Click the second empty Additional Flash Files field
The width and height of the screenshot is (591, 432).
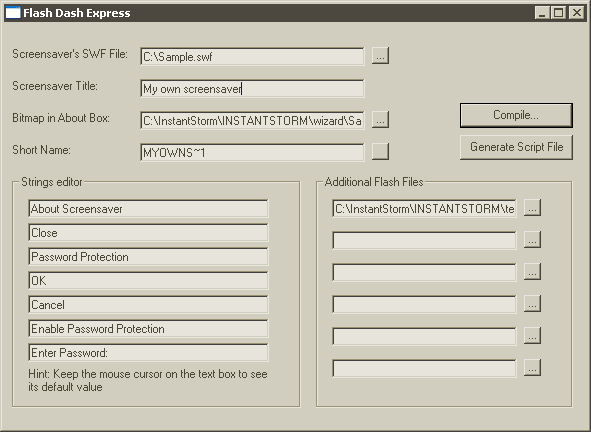424,241
